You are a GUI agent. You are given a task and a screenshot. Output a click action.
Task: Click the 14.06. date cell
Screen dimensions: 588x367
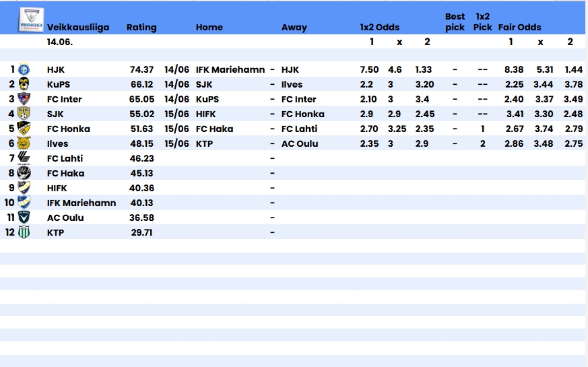tap(60, 42)
